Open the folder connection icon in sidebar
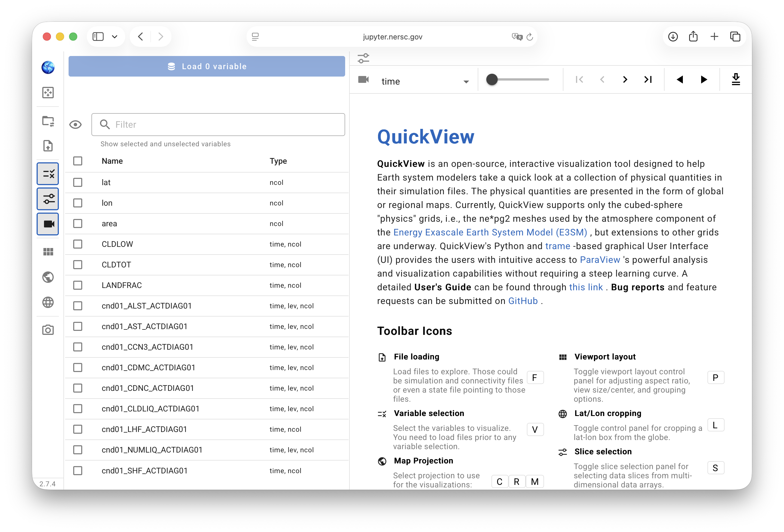Image resolution: width=784 pixels, height=532 pixels. [x=48, y=121]
